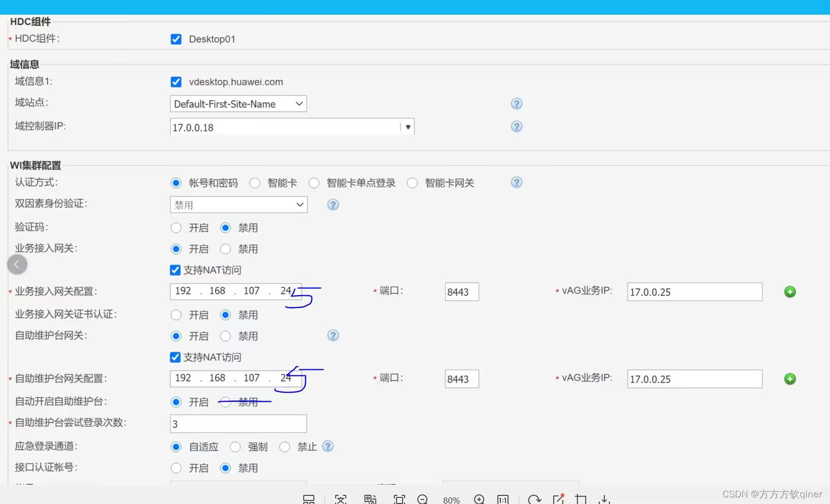Click the WI集群配置 section heading

pyautogui.click(x=35, y=166)
